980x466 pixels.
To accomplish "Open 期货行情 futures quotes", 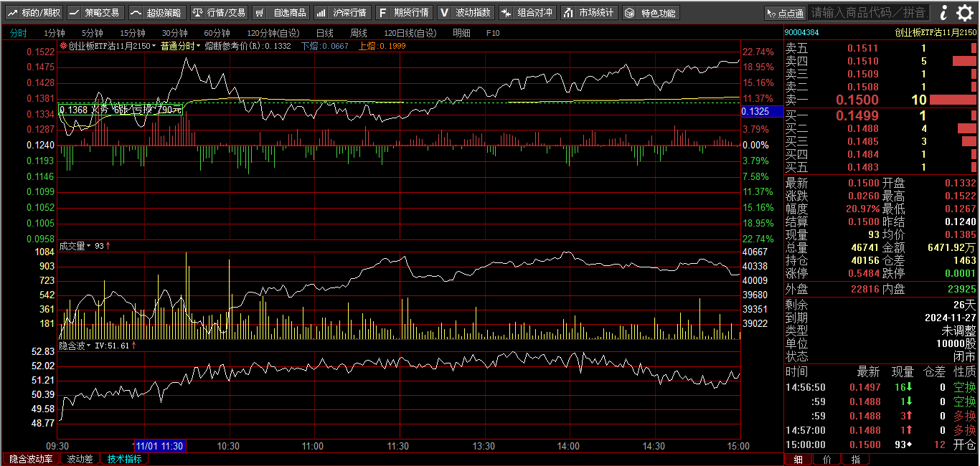I will pyautogui.click(x=404, y=13).
